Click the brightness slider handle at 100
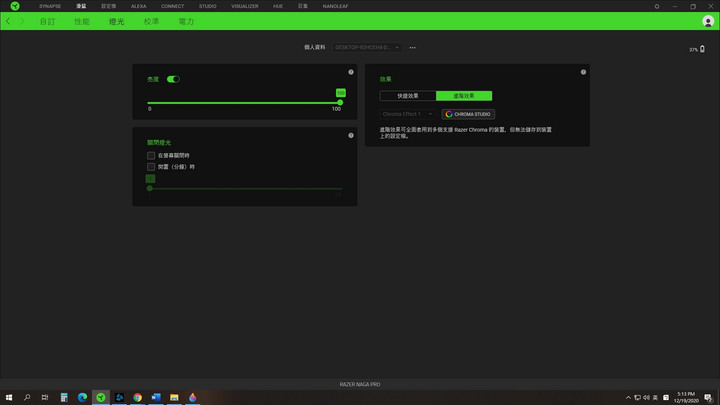This screenshot has width=720, height=405. point(340,102)
